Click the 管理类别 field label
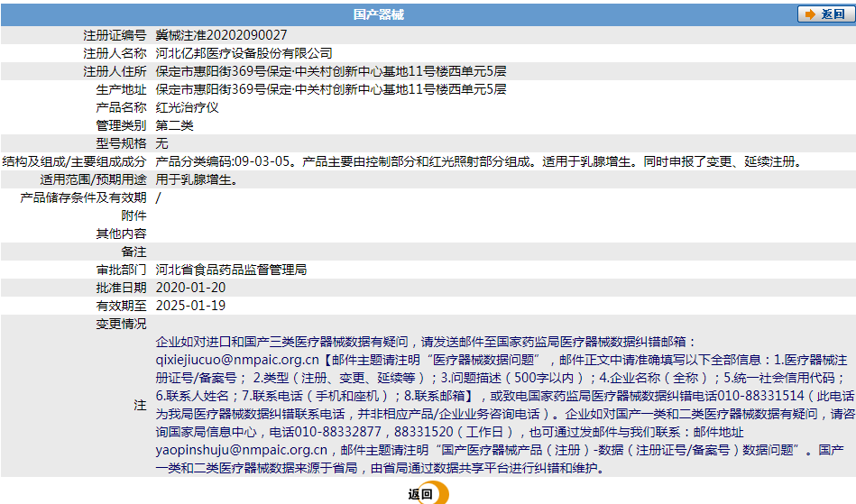This screenshot has height=504, width=856. pos(121,125)
